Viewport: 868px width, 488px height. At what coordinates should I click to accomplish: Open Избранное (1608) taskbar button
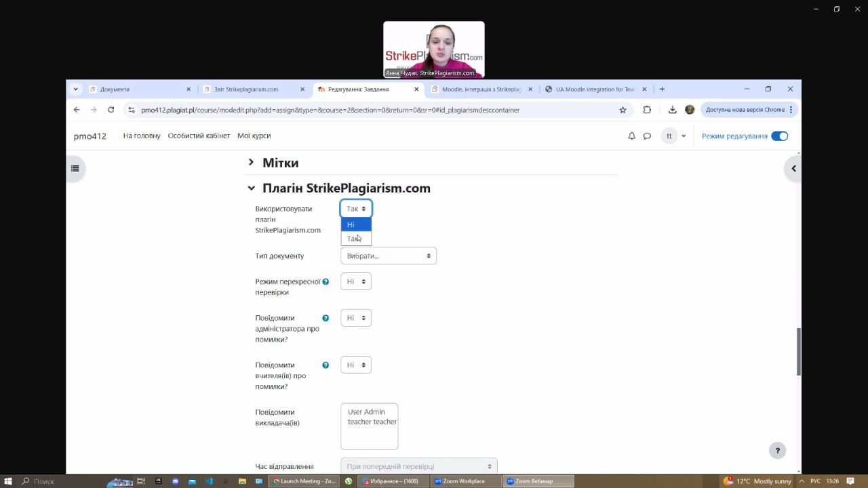[393, 481]
